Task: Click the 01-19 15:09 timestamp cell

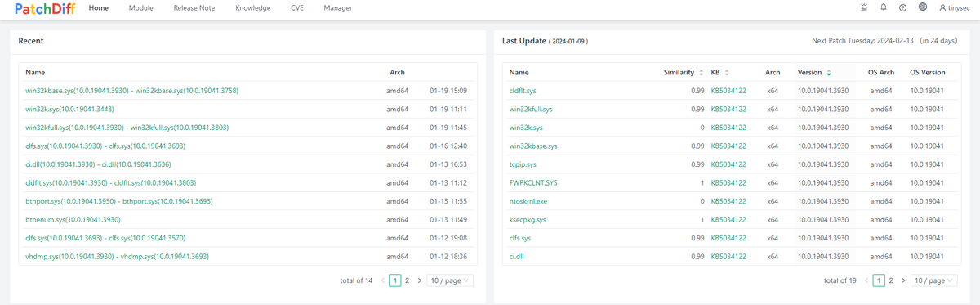Action: point(448,90)
